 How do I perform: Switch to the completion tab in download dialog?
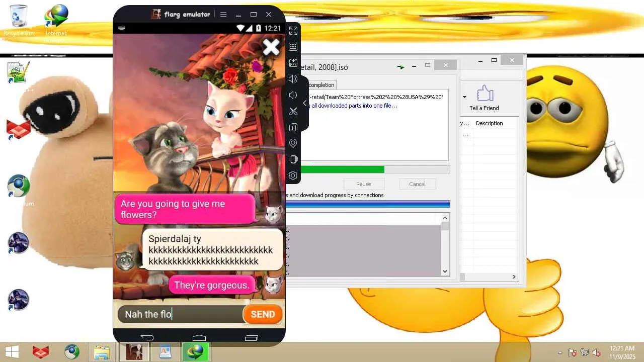[x=321, y=85]
